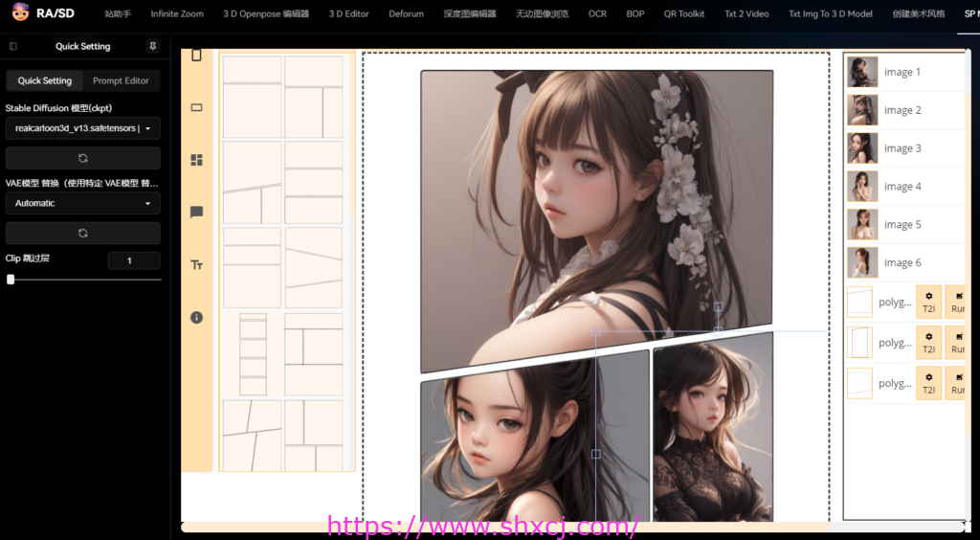
Task: Open the BOP tab
Action: point(635,13)
